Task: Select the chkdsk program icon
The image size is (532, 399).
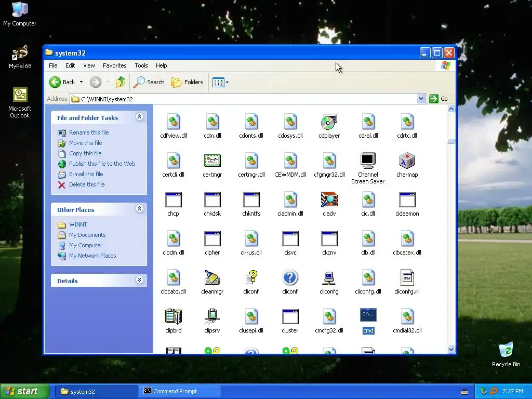Action: [x=212, y=200]
